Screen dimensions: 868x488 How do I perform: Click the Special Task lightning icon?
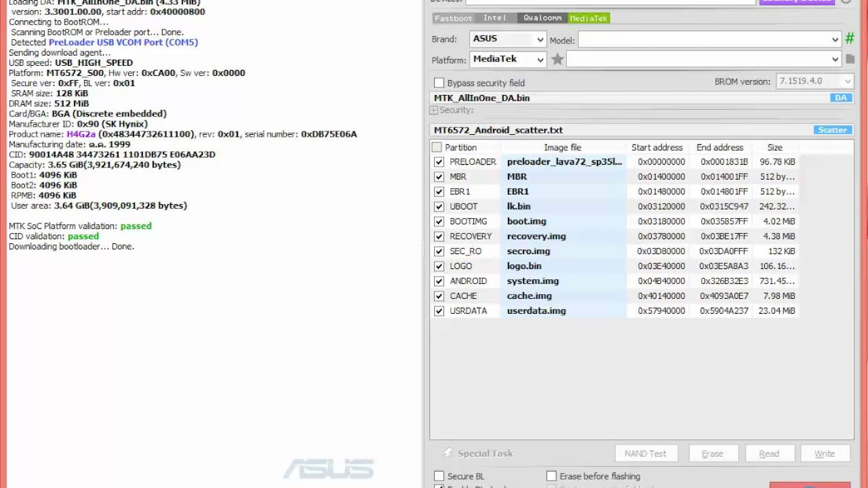tap(448, 453)
